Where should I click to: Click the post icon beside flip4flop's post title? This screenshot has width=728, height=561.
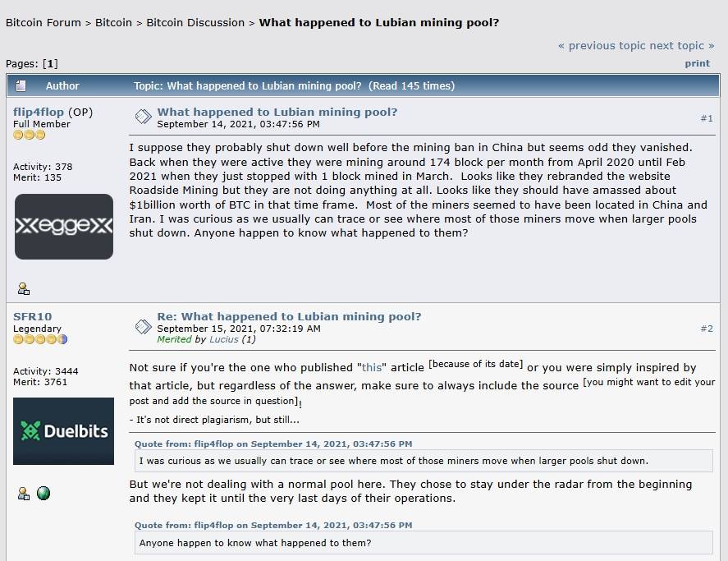[x=143, y=116]
